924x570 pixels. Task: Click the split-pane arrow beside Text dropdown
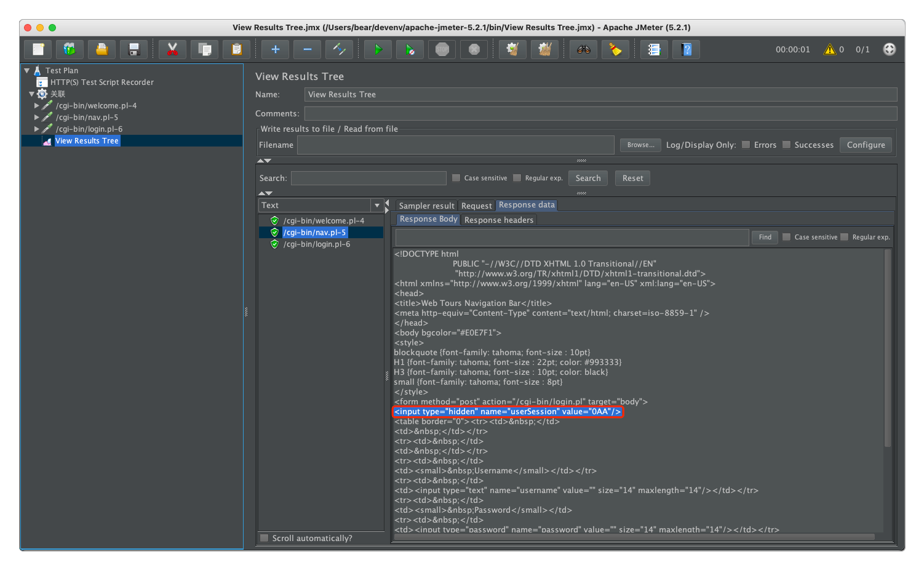387,206
